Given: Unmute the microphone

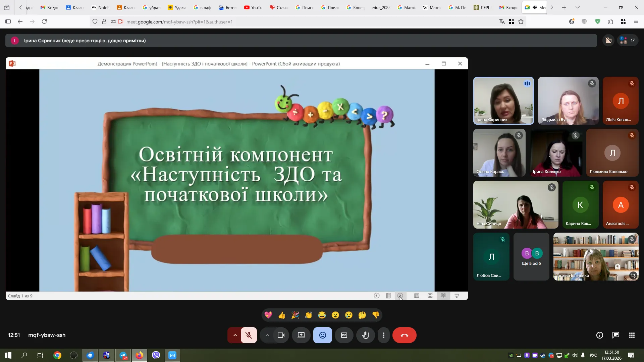Looking at the screenshot, I should (249, 335).
